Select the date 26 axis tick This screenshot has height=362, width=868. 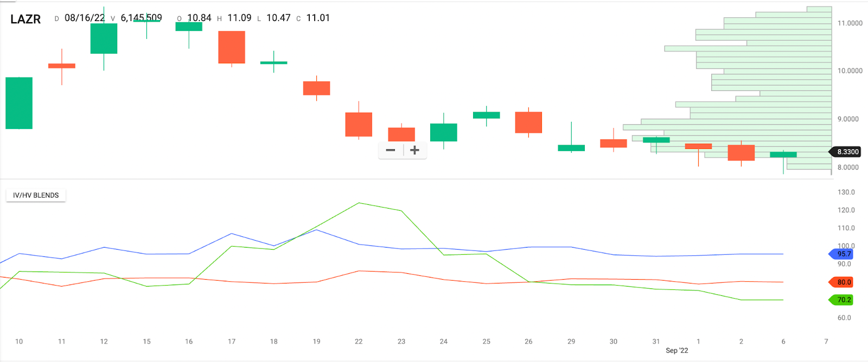click(x=528, y=341)
